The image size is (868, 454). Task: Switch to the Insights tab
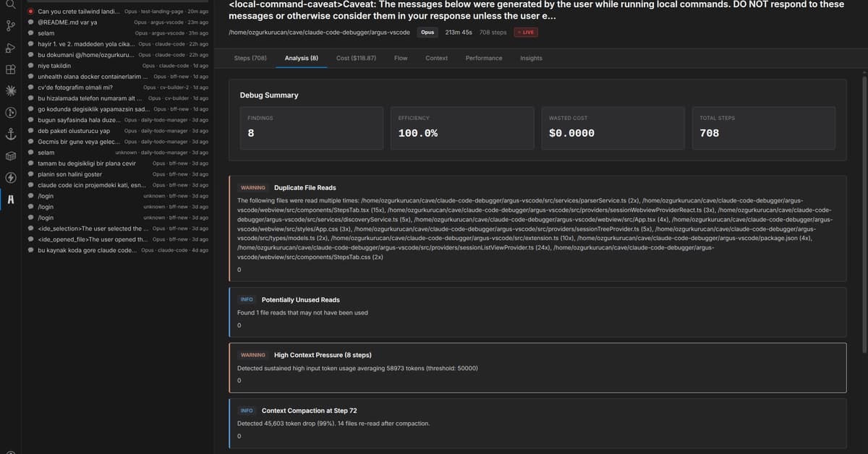531,58
